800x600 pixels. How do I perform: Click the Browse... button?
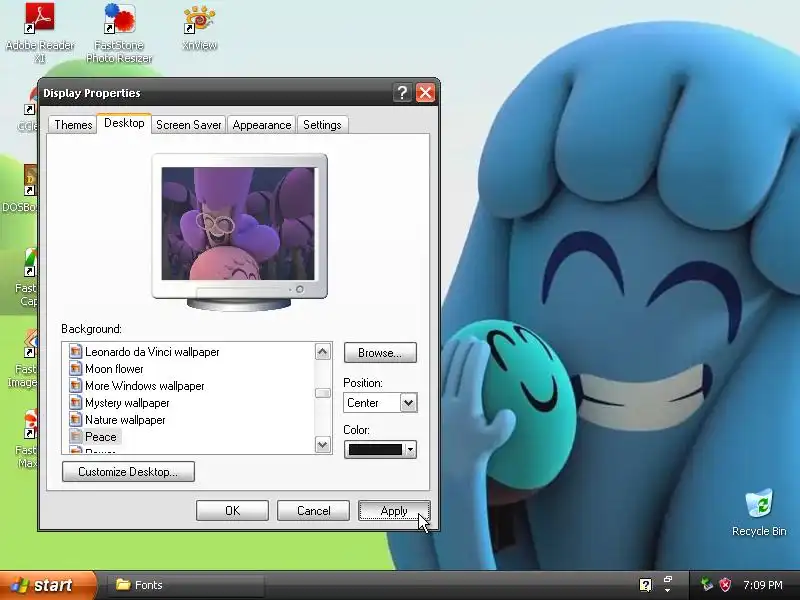click(380, 353)
